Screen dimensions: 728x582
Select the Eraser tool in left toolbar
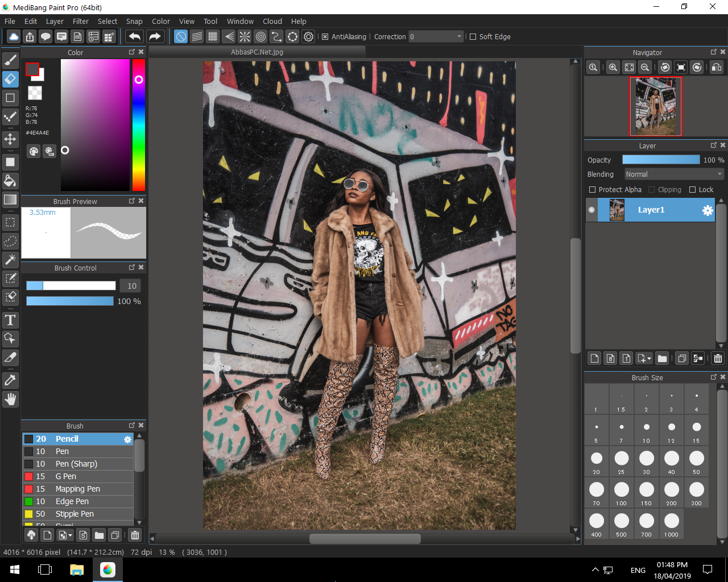coord(10,78)
